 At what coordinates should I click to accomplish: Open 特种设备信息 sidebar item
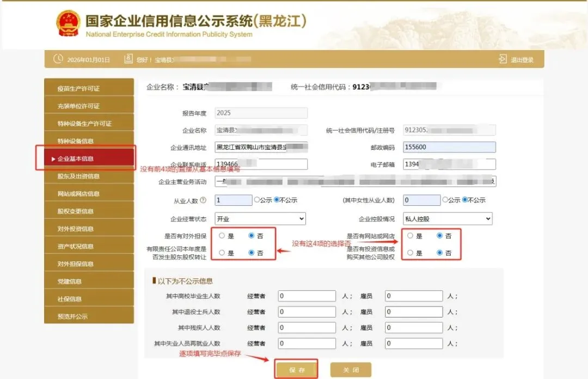pos(89,141)
